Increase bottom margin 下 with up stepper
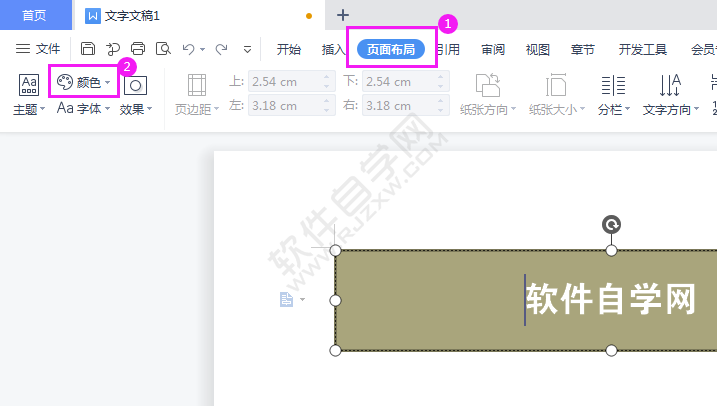Screen dimensions: 717x406 tap(440, 77)
